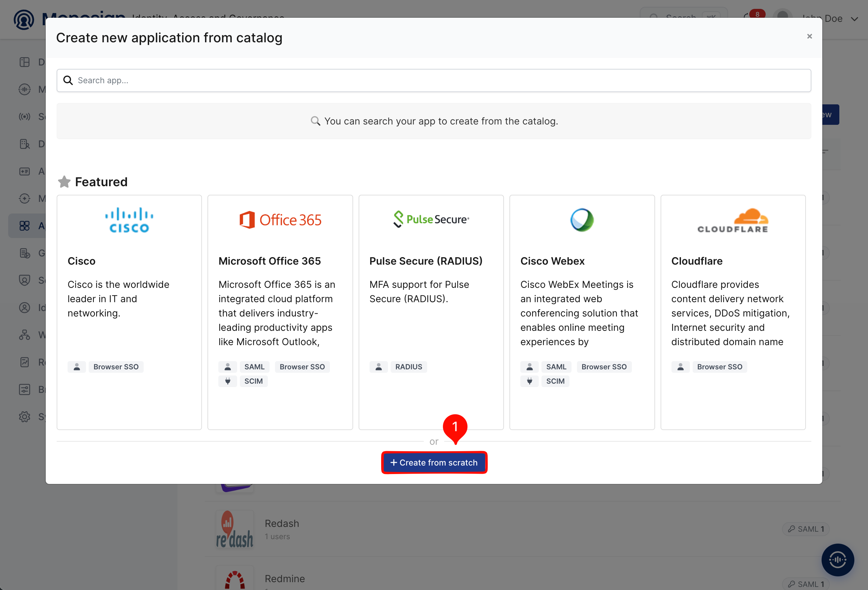Viewport: 868px width, 590px height.
Task: Click the Office 365 logo
Action: [x=280, y=220]
